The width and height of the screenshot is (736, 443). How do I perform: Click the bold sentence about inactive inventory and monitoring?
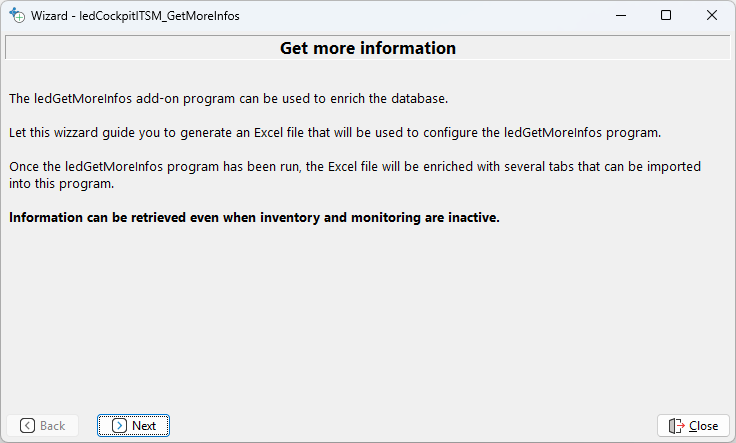(x=254, y=217)
